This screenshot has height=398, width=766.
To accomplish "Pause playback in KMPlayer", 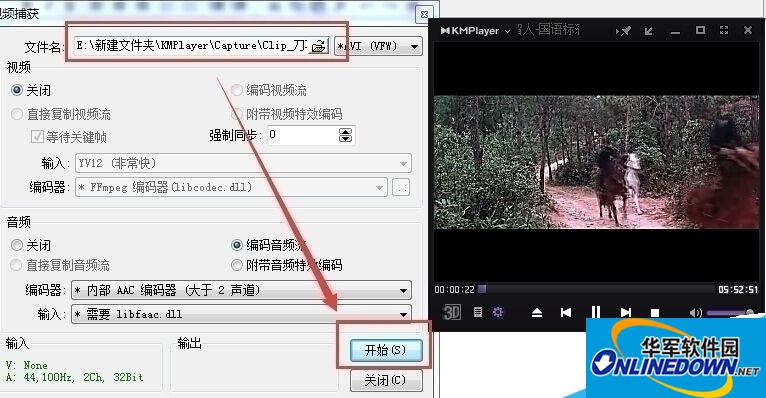I will (x=596, y=313).
